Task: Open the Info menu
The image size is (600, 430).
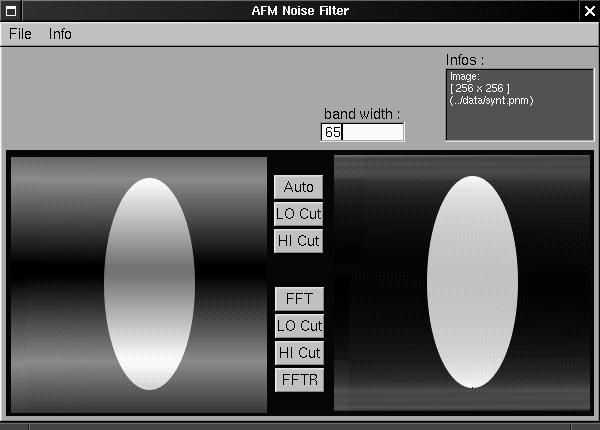Action: [x=60, y=34]
